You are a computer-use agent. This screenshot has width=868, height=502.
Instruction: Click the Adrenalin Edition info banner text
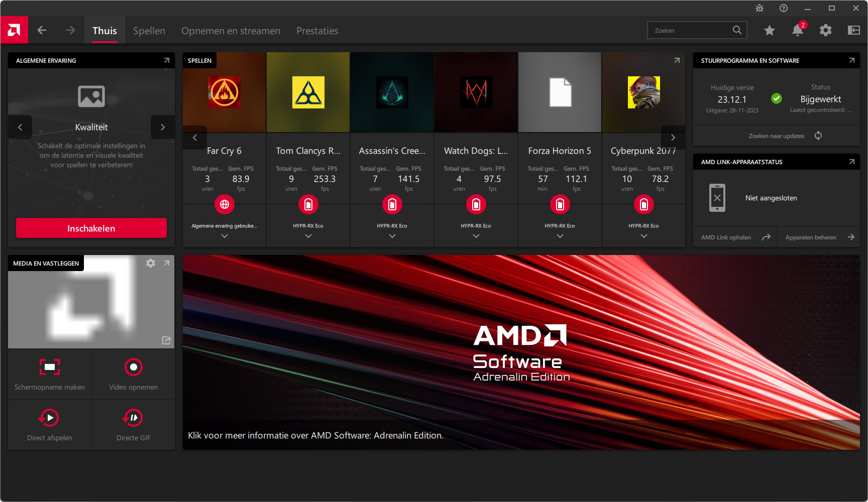[315, 435]
